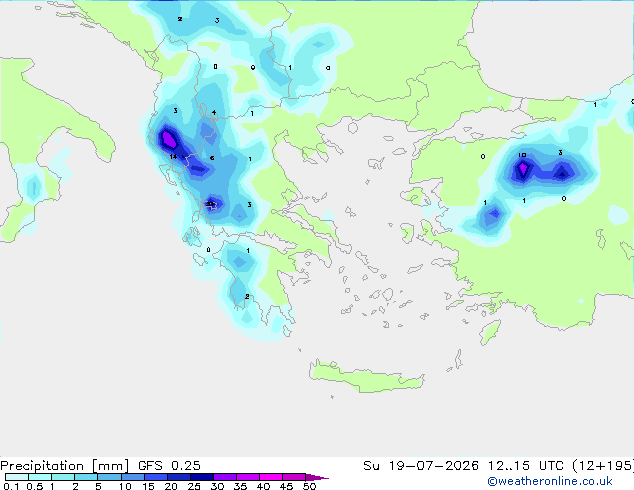The height and width of the screenshot is (490, 634).
Task: Select the 0.5–1 mm legend swatch
Action: 40,477
